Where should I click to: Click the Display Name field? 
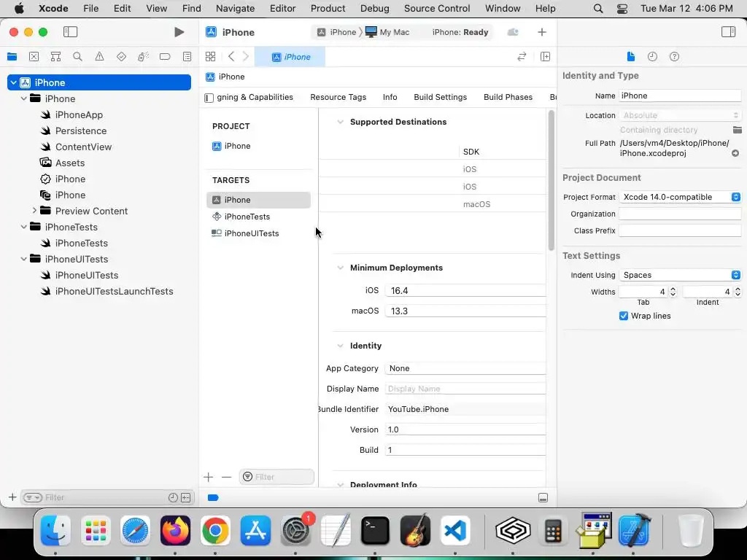(x=465, y=389)
